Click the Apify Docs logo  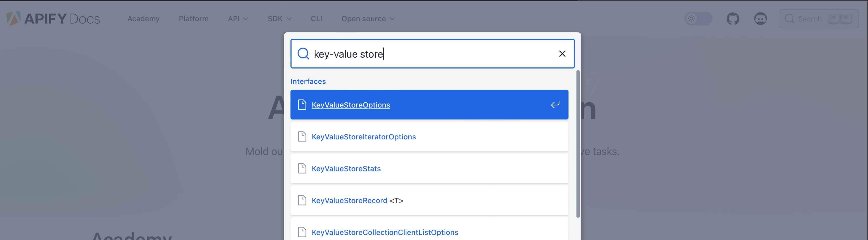(52, 19)
